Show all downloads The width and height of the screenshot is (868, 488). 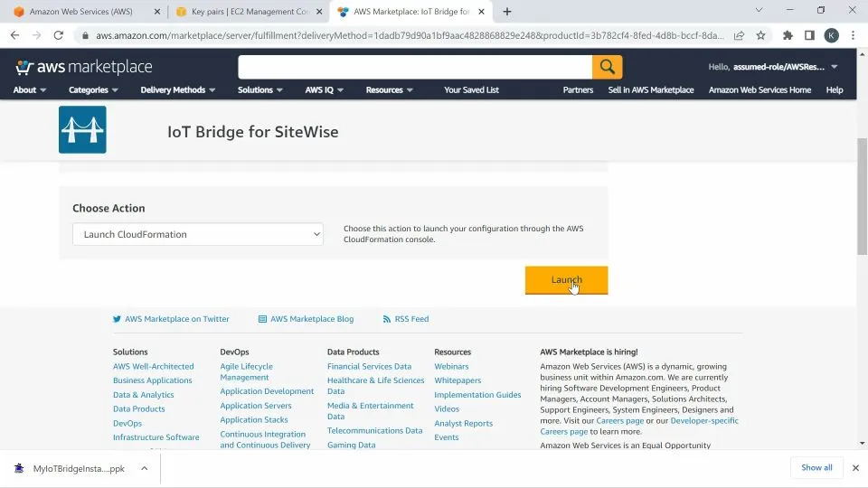(816, 467)
